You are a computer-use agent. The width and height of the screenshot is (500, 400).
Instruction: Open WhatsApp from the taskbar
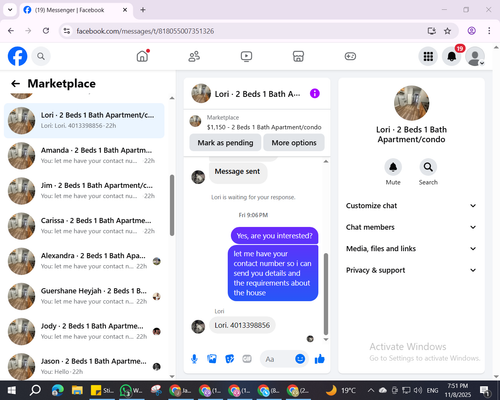coord(131,390)
